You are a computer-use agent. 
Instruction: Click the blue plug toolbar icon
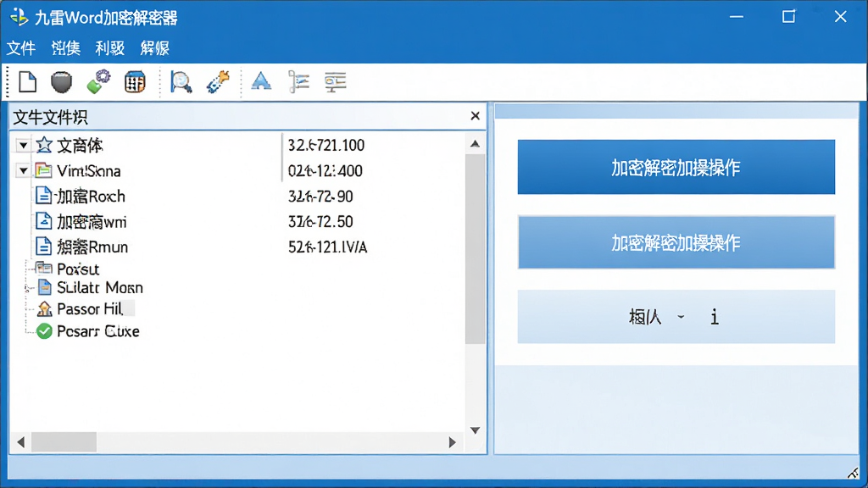218,82
